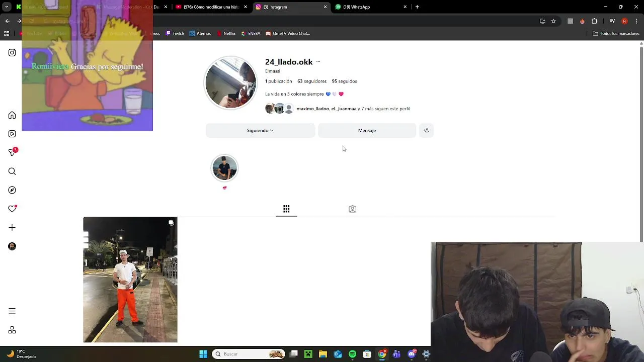The image size is (644, 362).
Task: Click the Mensaje button
Action: [367, 130]
